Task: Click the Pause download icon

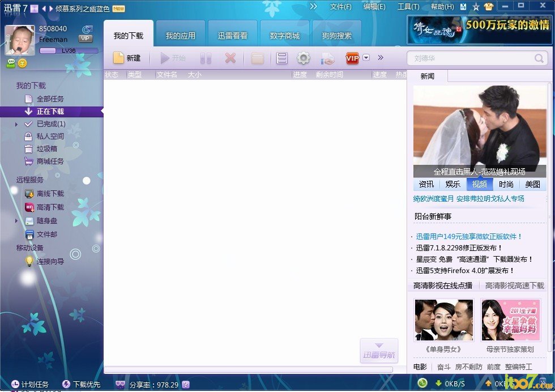Action: [x=206, y=58]
